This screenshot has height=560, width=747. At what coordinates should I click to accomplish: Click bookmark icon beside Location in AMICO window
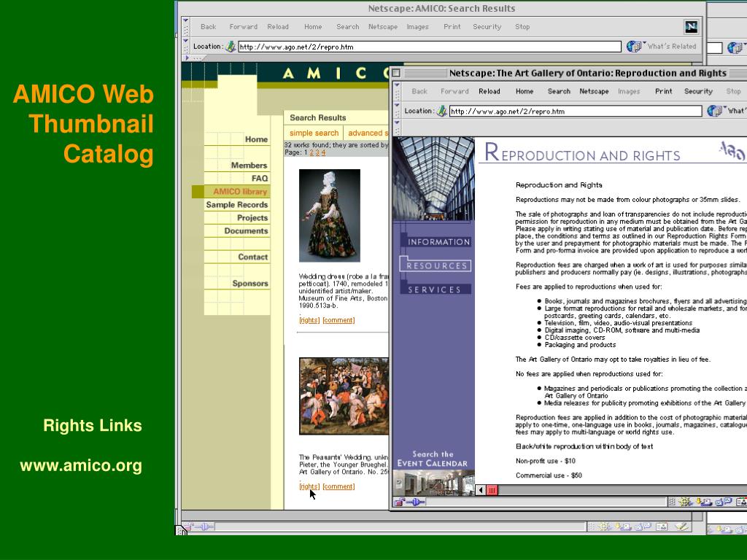click(x=231, y=46)
